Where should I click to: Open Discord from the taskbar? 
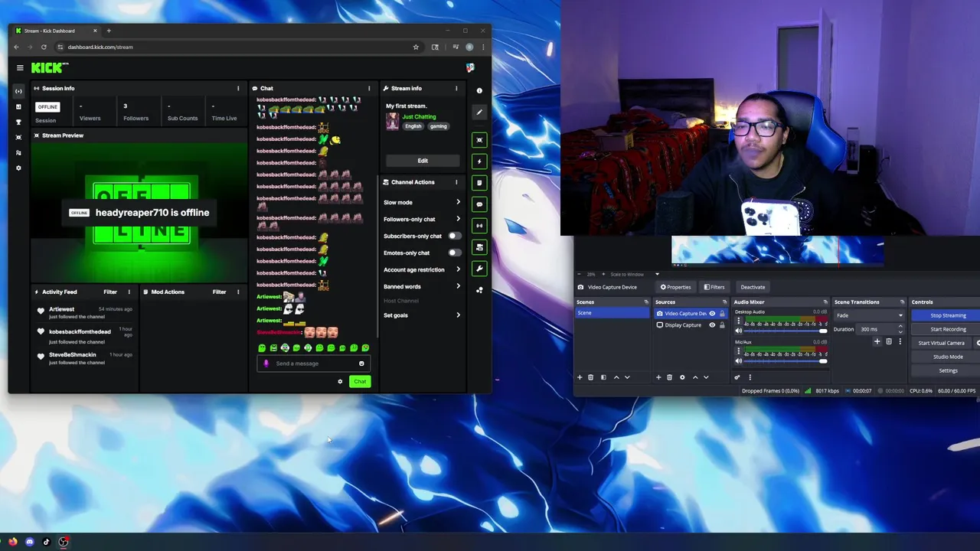[x=30, y=542]
